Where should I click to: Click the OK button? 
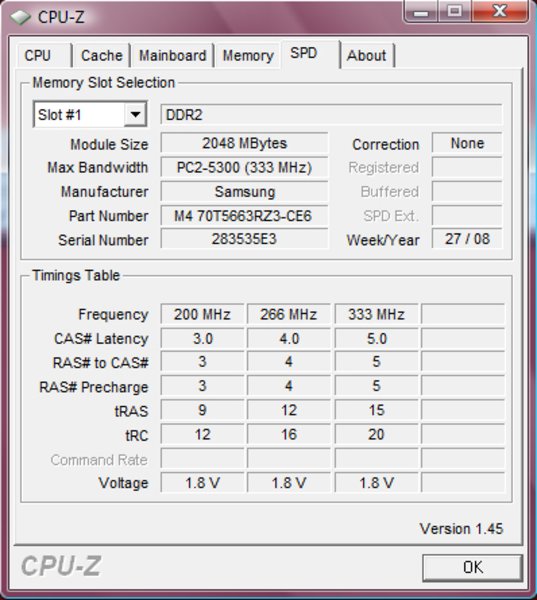pos(473,567)
